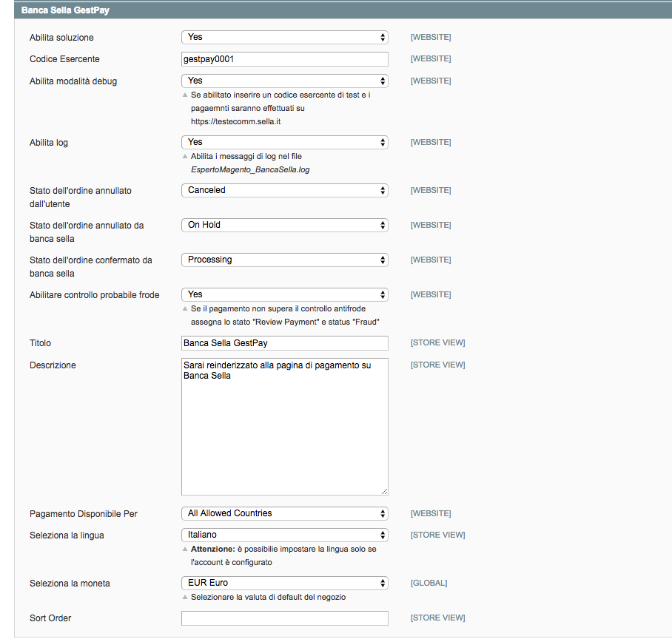672x639 pixels.
Task: Click [WEBSITE] scope beside the Processing dropdown
Action: [x=431, y=260]
